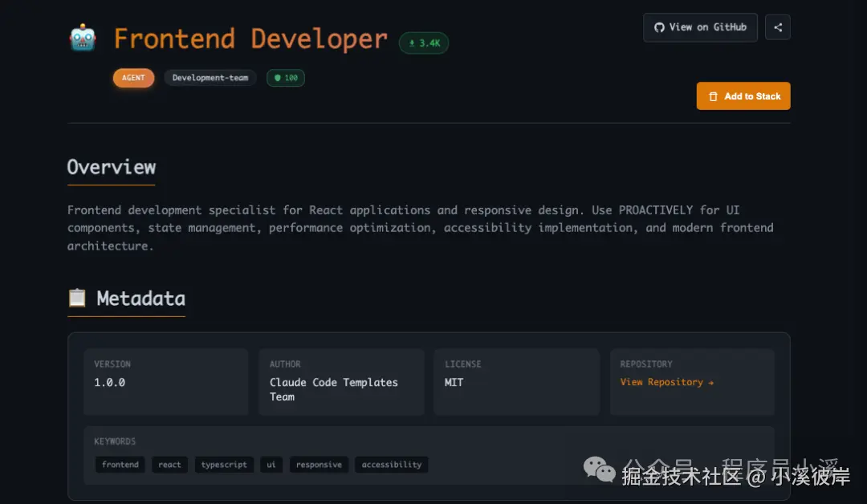Image resolution: width=867 pixels, height=504 pixels.
Task: Open the View on GitHub button
Action: click(x=700, y=27)
